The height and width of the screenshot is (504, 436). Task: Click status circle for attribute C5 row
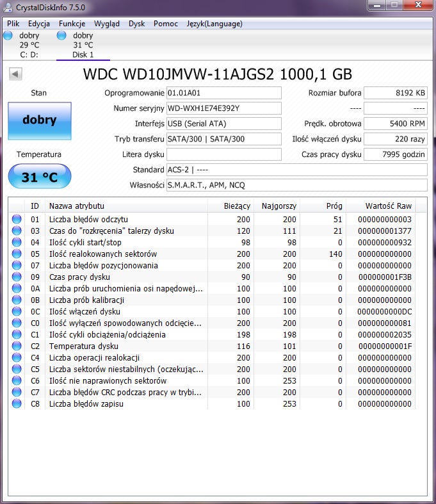(17, 369)
